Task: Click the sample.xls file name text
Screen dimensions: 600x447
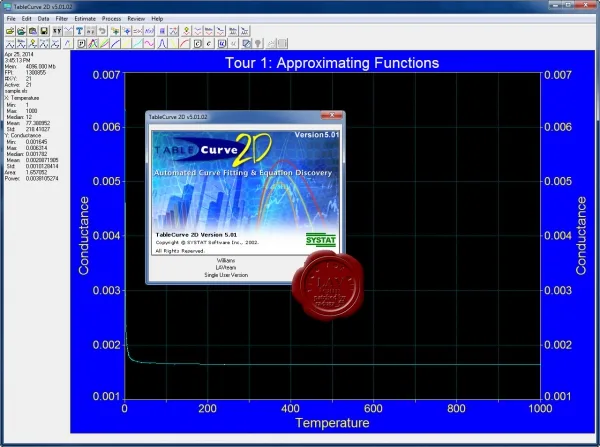Action: 16,91
